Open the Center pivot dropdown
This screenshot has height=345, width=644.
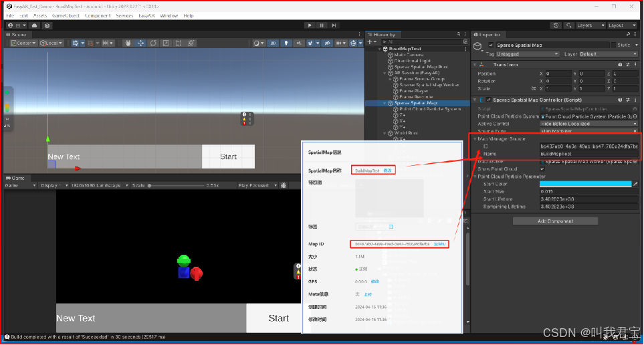pyautogui.click(x=24, y=43)
